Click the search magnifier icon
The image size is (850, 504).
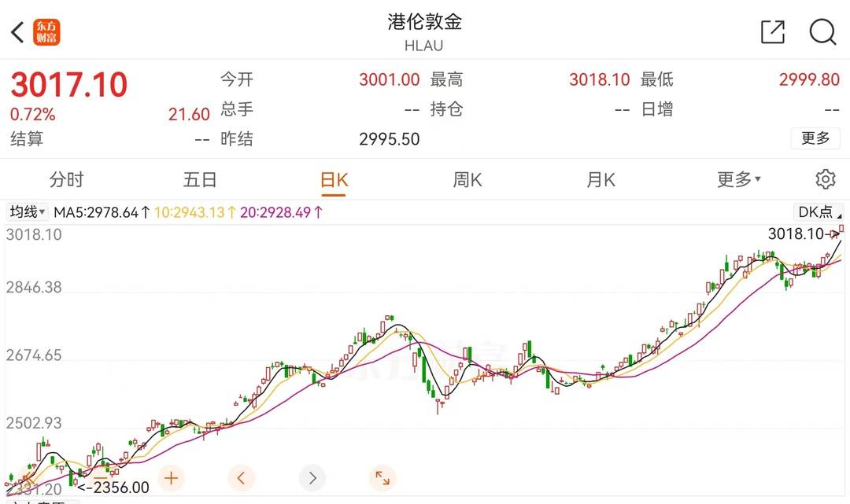822,31
